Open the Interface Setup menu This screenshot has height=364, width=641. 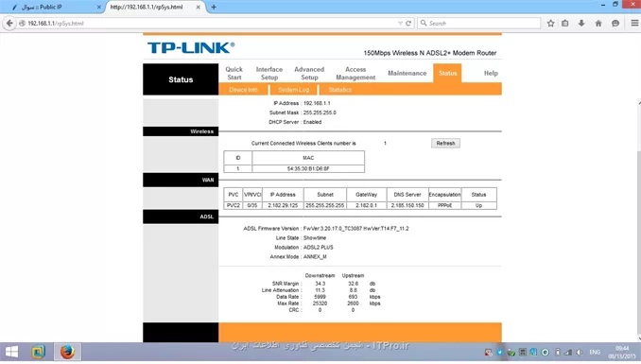(269, 73)
